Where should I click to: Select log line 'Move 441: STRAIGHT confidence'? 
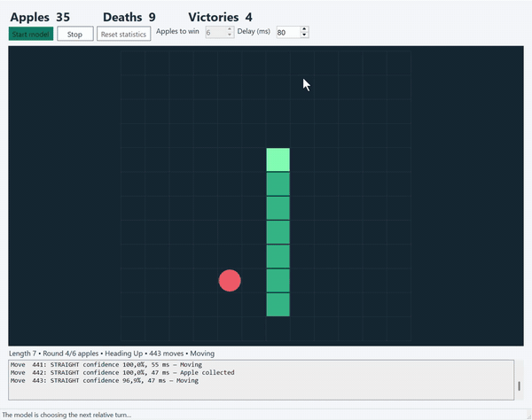[x=106, y=365]
